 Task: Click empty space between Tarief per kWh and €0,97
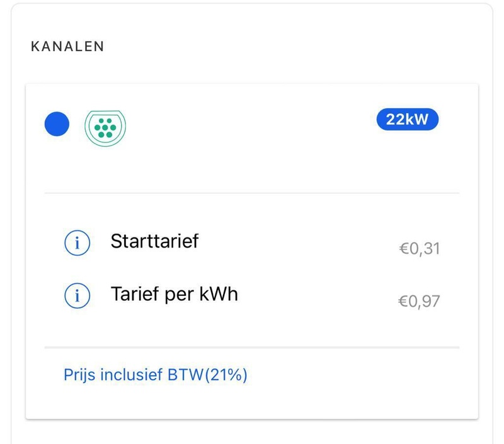pyautogui.click(x=315, y=297)
